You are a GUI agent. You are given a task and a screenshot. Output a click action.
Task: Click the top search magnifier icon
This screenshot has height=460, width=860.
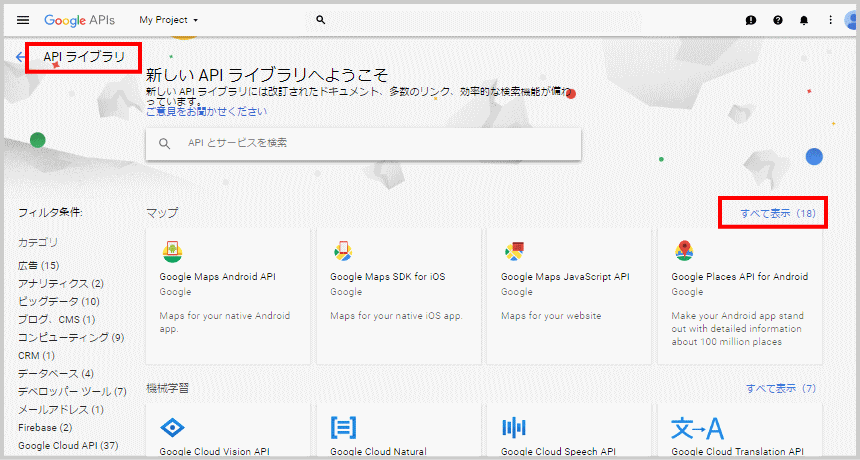click(x=321, y=20)
